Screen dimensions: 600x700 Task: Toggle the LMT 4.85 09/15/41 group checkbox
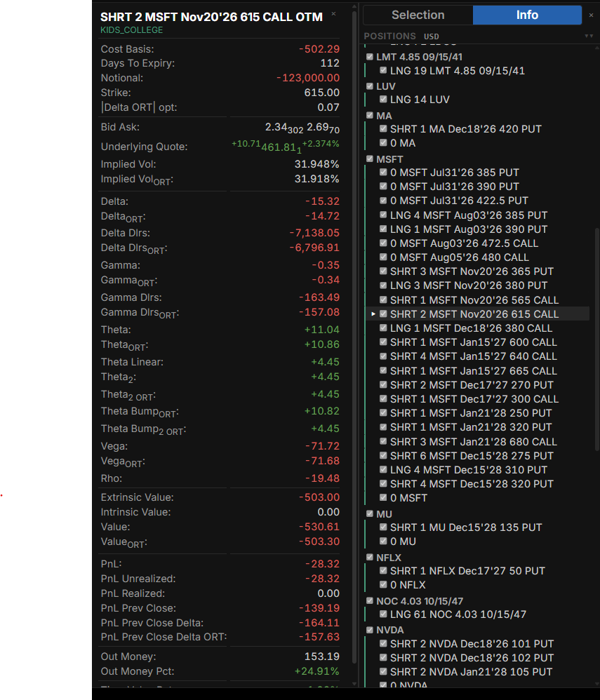(369, 57)
